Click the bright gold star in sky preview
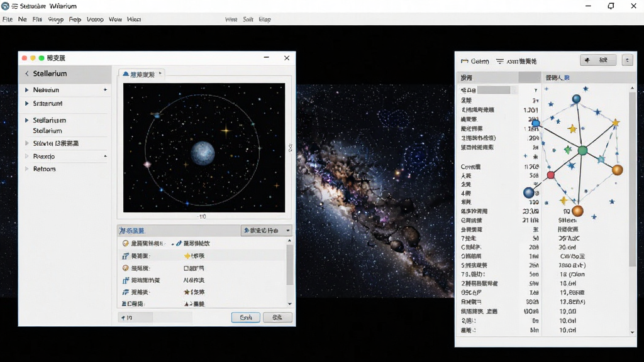 click(226, 131)
